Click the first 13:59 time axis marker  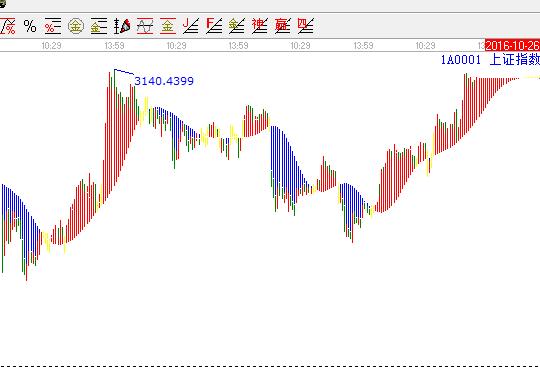114,45
